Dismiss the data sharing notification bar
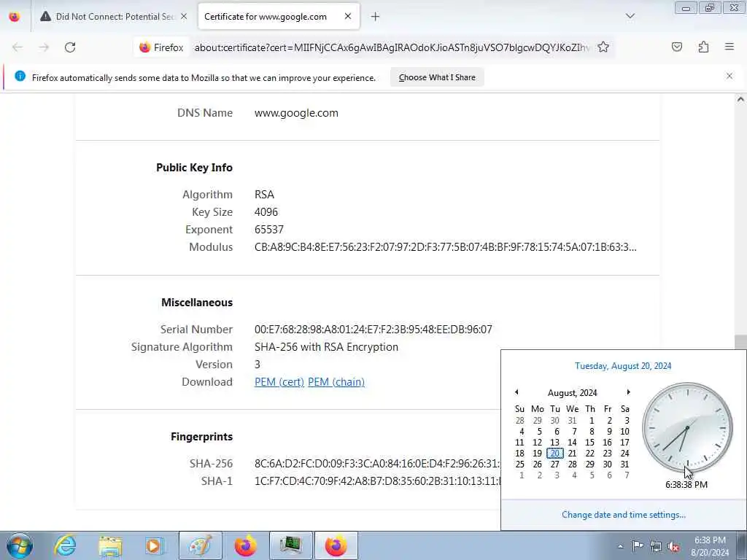747x560 pixels. click(x=729, y=76)
